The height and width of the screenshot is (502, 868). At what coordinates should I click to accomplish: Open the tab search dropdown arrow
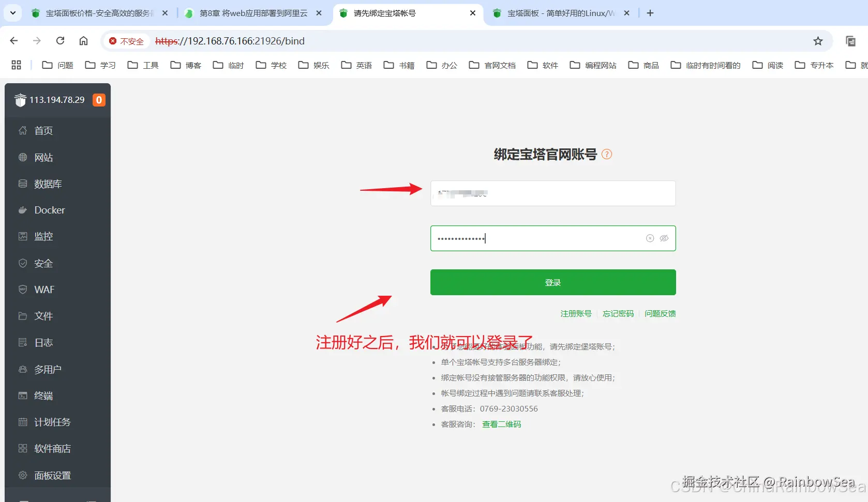click(12, 13)
